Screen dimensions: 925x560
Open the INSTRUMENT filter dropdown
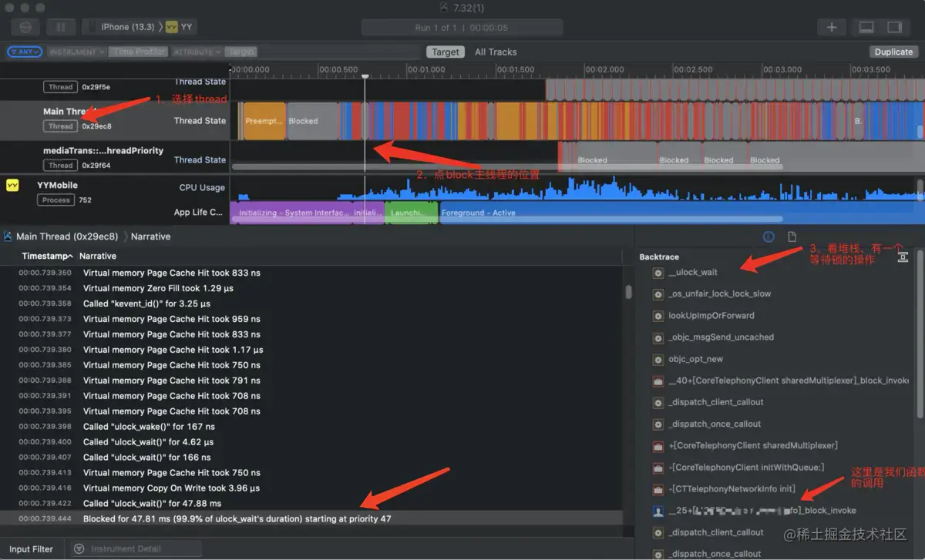77,52
